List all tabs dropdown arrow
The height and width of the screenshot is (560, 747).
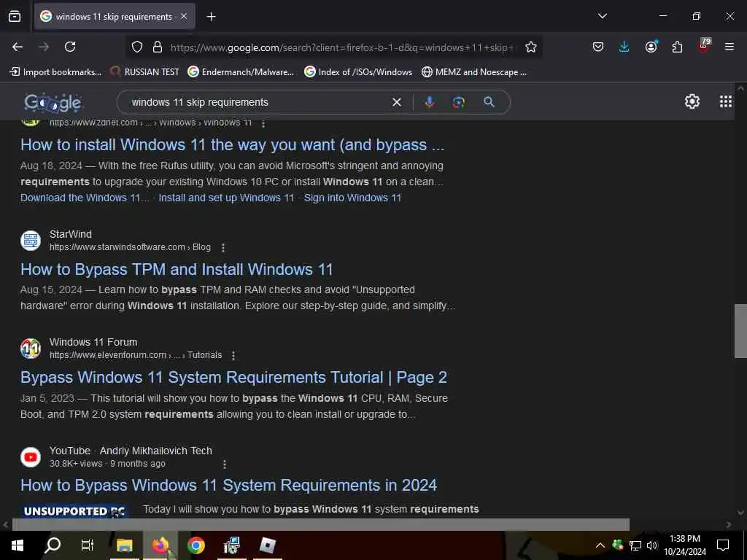pos(602,16)
